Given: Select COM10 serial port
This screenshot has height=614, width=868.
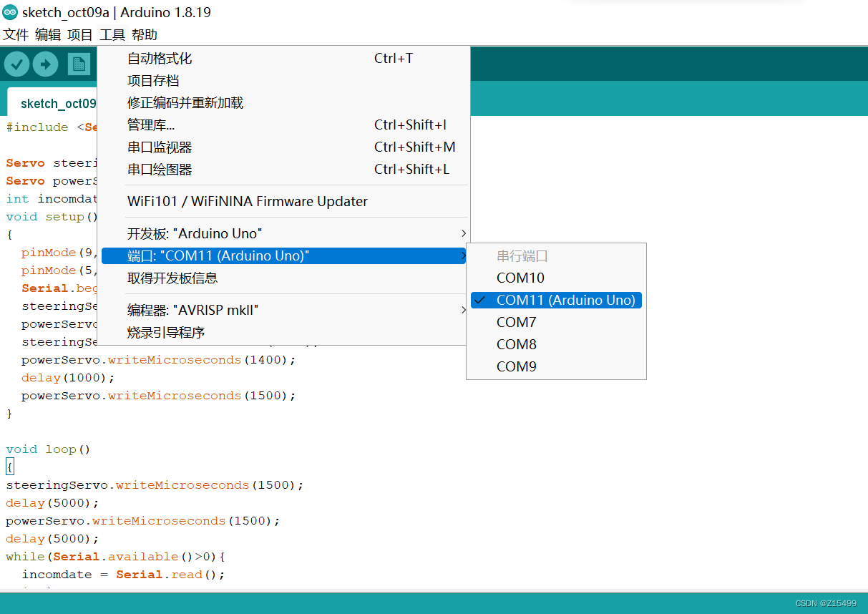Looking at the screenshot, I should coord(556,278).
